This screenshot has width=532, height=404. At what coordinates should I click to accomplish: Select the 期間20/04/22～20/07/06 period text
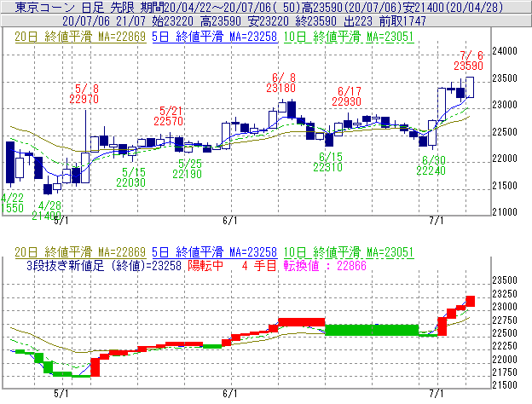pyautogui.click(x=205, y=7)
